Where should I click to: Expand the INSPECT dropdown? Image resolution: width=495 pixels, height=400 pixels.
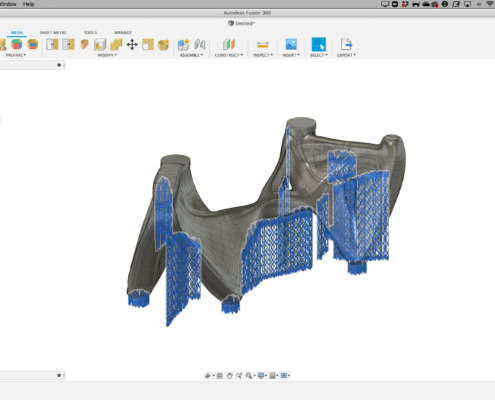pyautogui.click(x=263, y=55)
